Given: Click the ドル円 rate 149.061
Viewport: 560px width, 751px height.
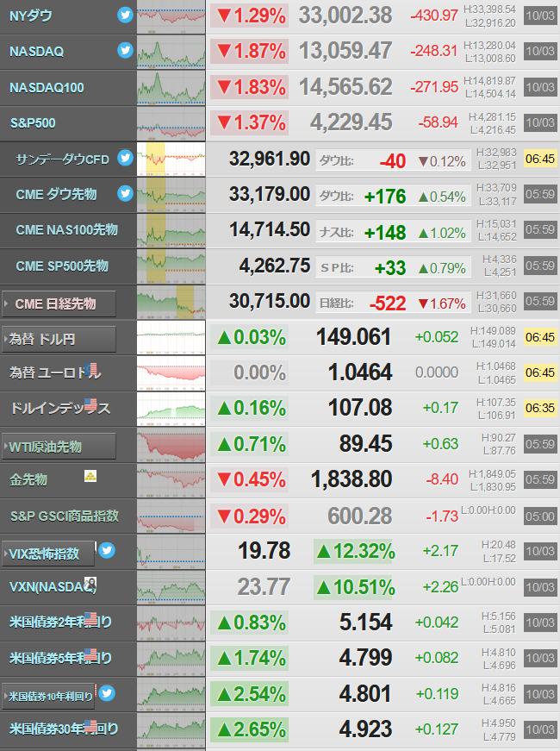Looking at the screenshot, I should pos(354,337).
